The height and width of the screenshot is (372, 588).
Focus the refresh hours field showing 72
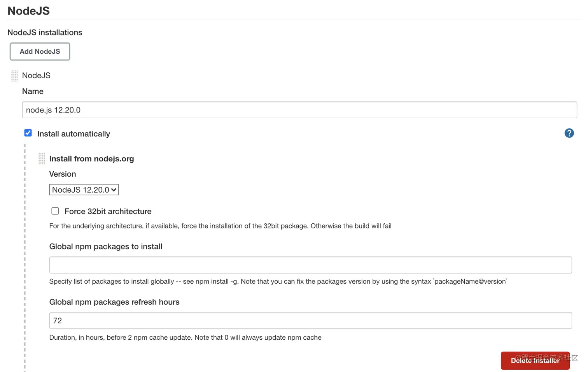point(310,320)
